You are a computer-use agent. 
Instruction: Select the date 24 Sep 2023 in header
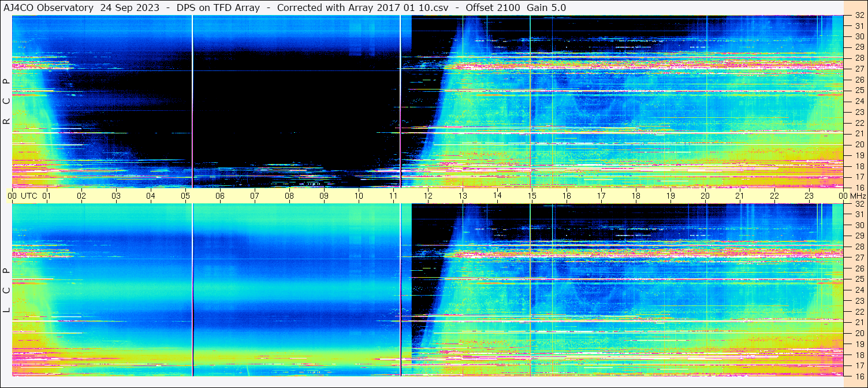click(x=129, y=8)
